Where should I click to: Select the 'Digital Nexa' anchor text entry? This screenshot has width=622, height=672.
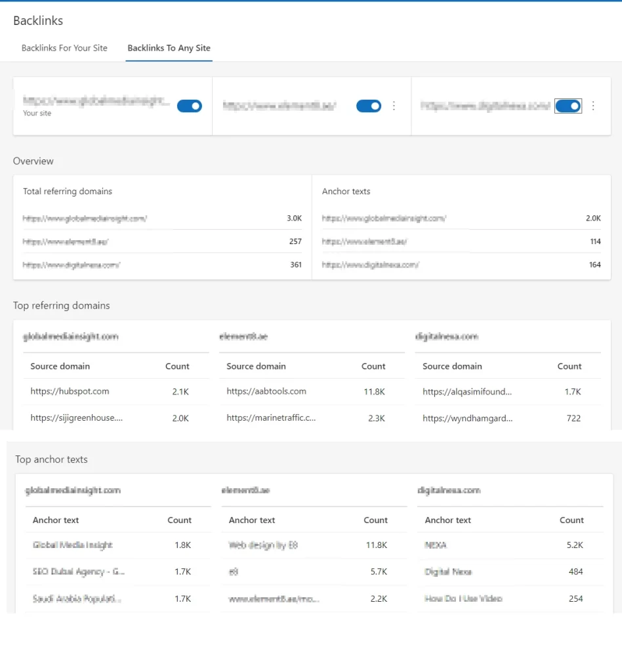(448, 572)
